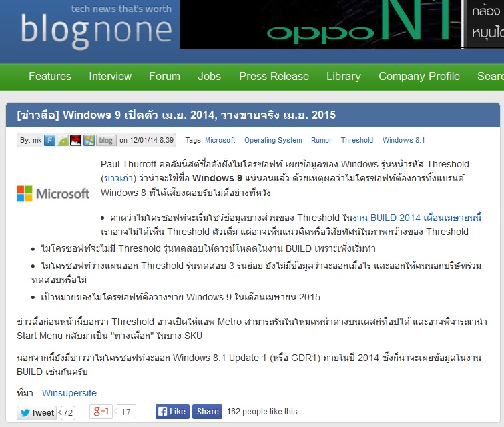
Task: Open the OPPO N1 banner ad
Action: click(342, 25)
